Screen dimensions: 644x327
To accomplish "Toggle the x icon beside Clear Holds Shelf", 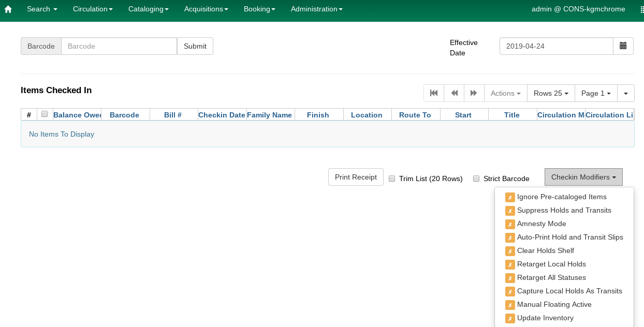I will pos(510,250).
